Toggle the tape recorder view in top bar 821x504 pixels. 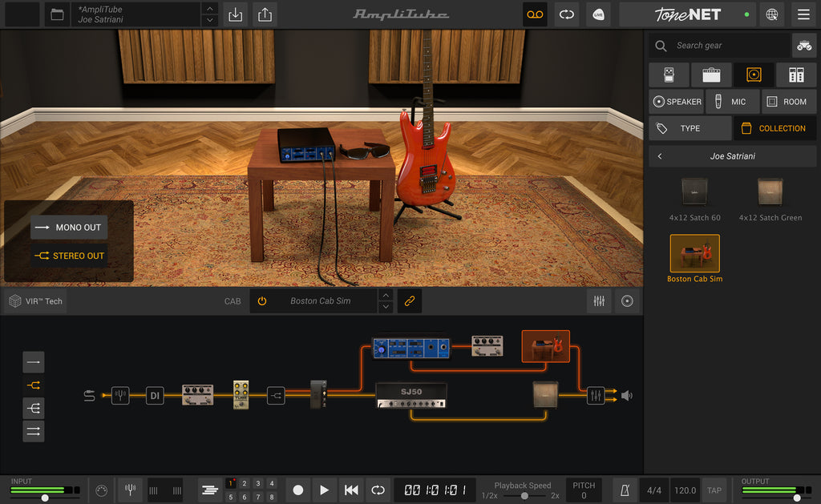535,14
